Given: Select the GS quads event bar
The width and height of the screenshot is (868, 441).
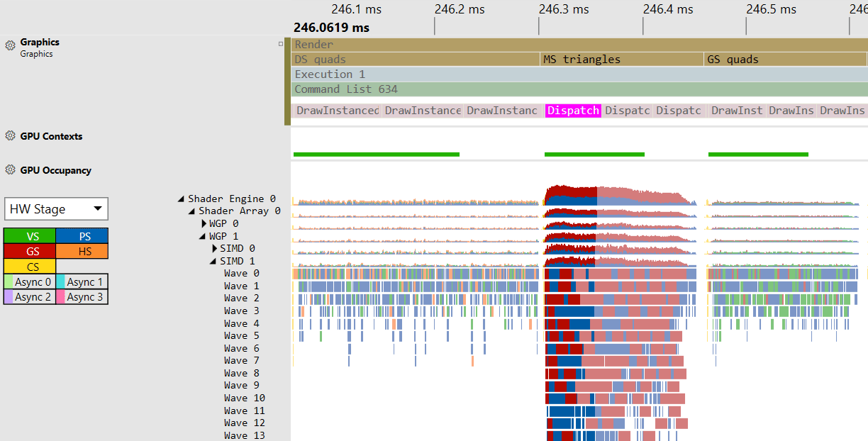Looking at the screenshot, I should (786, 60).
